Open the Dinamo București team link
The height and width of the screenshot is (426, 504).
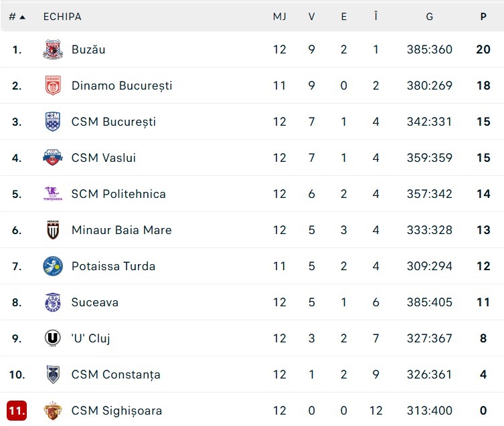tap(122, 86)
